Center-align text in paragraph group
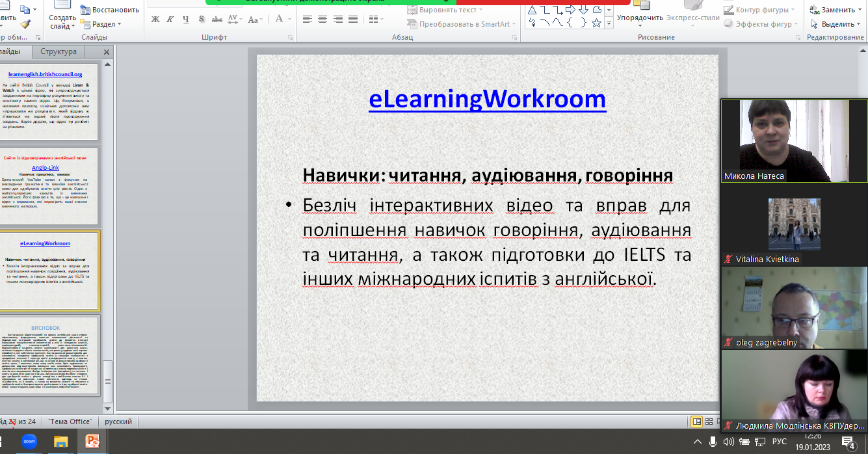 [322, 19]
